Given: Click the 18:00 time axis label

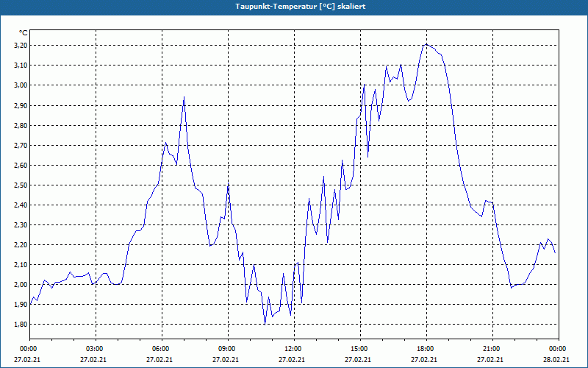Looking at the screenshot, I should [426, 349].
